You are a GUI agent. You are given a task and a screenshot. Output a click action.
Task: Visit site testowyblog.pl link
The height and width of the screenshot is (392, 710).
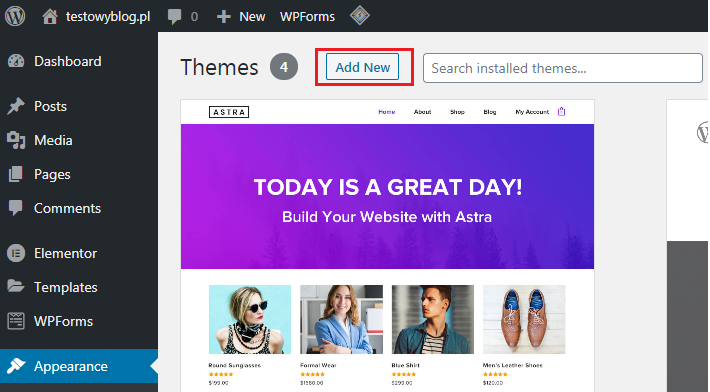click(x=108, y=17)
